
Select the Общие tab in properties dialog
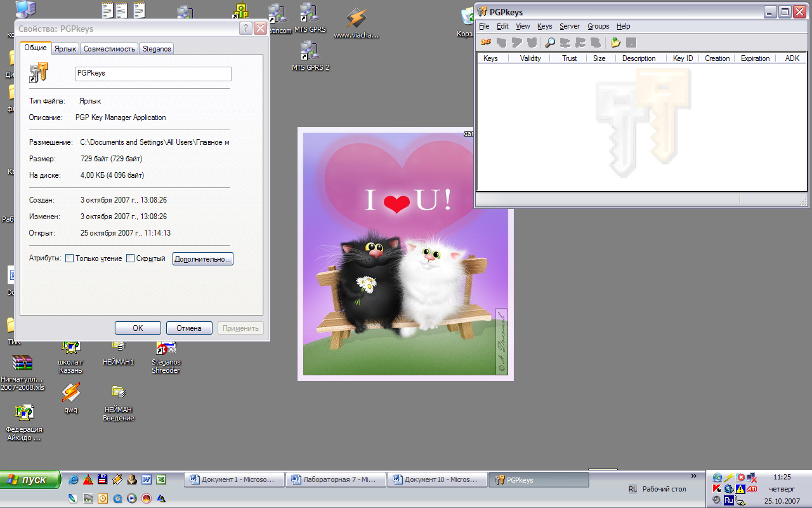pos(36,48)
